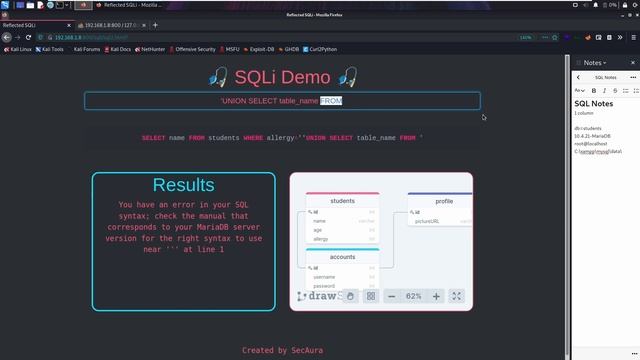Click 'root@localhost' note line
Screen dimensions: 640x360
(591, 144)
